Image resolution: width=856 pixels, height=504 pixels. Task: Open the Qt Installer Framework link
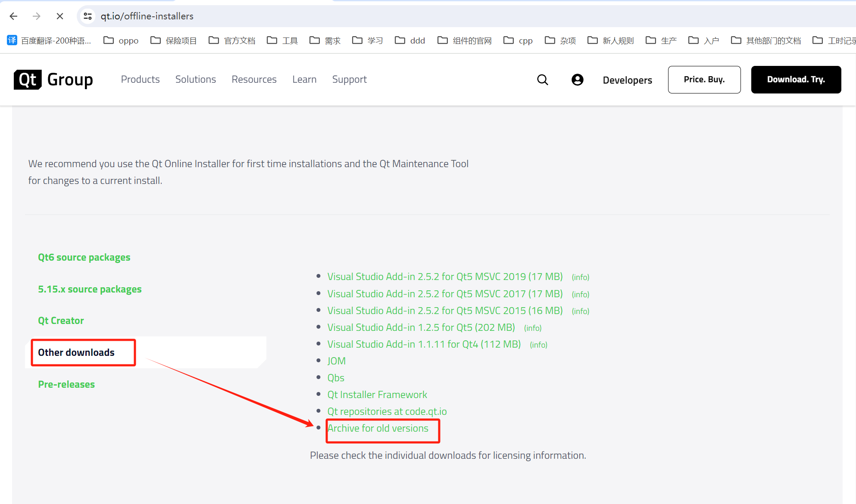(377, 395)
